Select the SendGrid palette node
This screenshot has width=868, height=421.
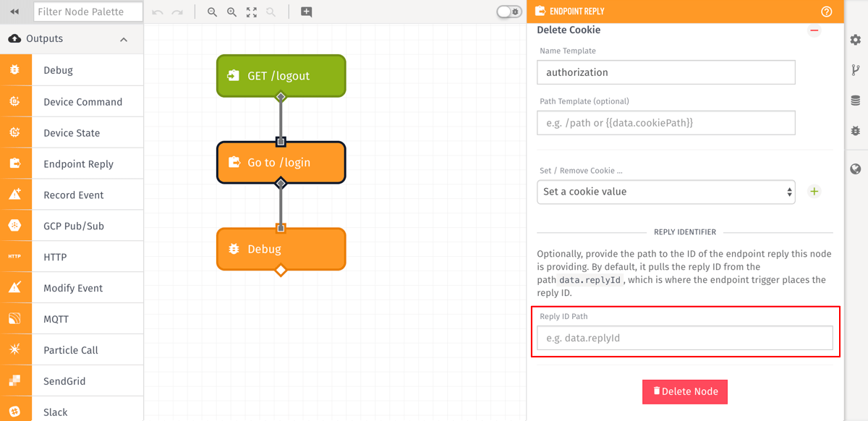(72, 381)
